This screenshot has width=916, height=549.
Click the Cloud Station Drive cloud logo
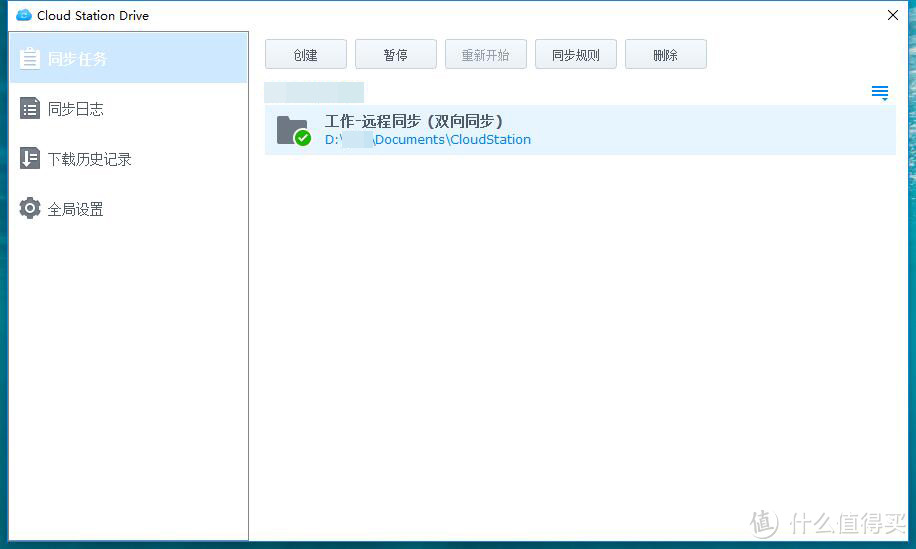[24, 15]
